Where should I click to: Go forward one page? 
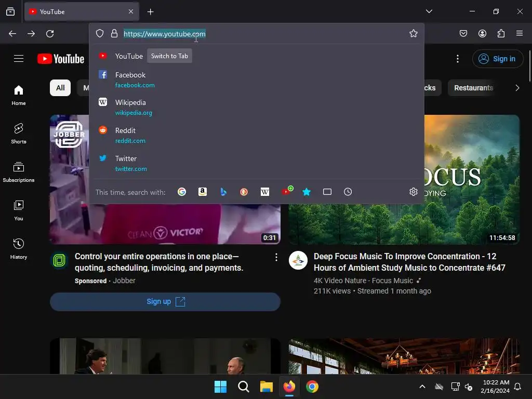pos(31,34)
